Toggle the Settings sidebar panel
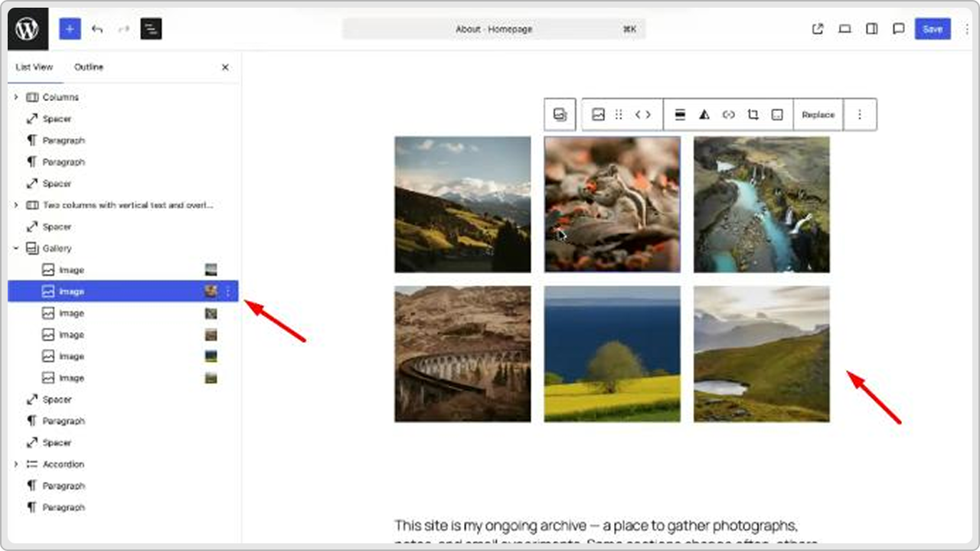This screenshot has height=551, width=980. point(871,28)
